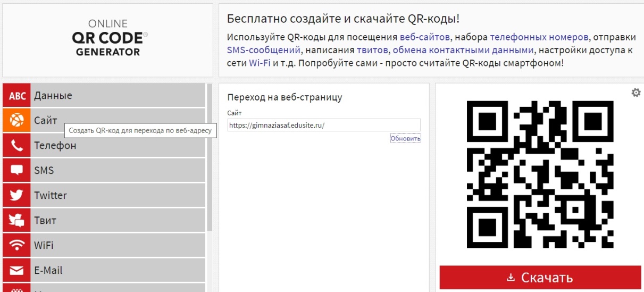Open the SMS-сообщений link
Viewport: 644px width, 292px height.
(264, 50)
